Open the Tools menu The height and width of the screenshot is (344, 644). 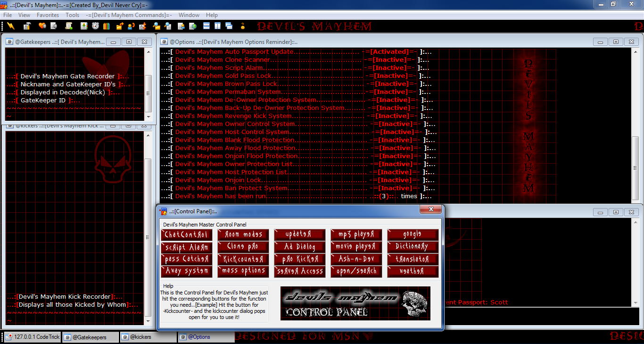click(73, 15)
